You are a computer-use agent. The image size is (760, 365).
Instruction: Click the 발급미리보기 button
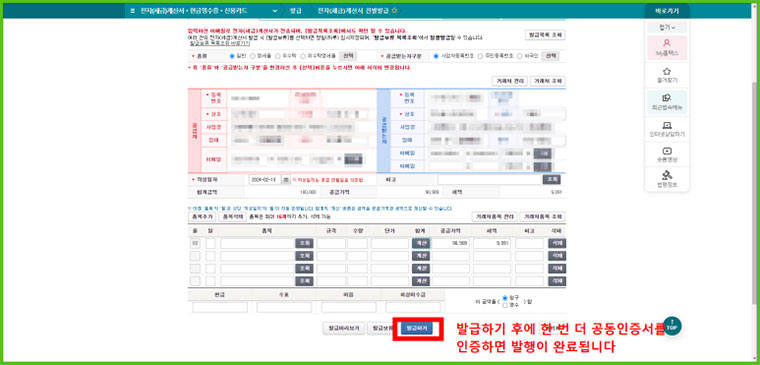click(x=344, y=328)
